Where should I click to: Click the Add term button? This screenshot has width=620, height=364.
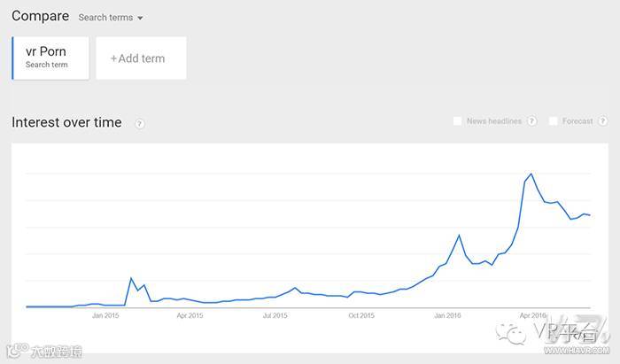(x=141, y=58)
